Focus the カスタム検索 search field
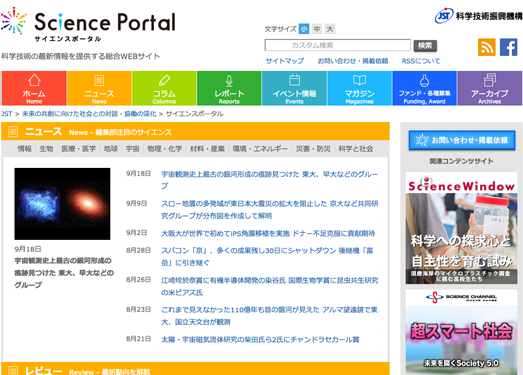 point(338,45)
